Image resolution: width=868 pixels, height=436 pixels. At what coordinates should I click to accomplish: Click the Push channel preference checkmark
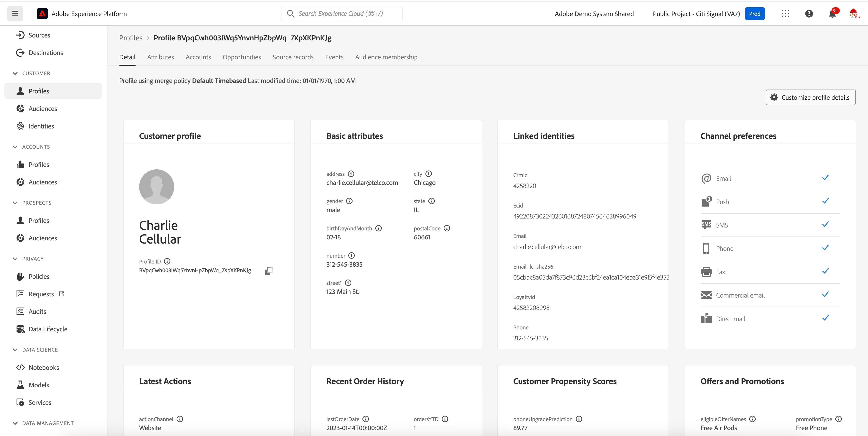coord(825,201)
